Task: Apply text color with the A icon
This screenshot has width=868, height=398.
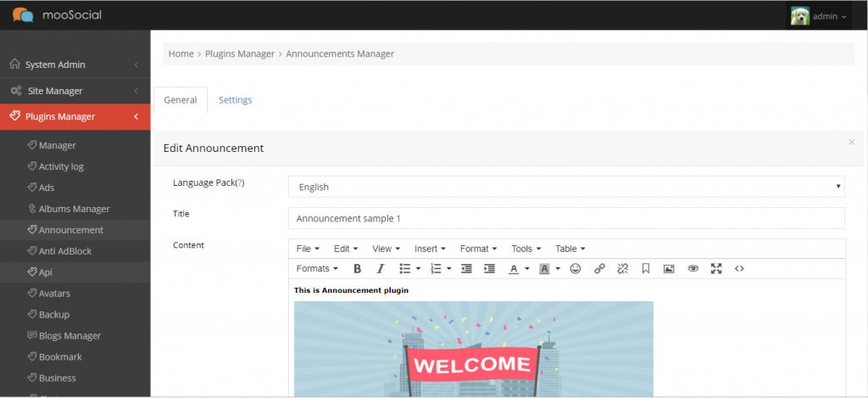Action: tap(514, 269)
